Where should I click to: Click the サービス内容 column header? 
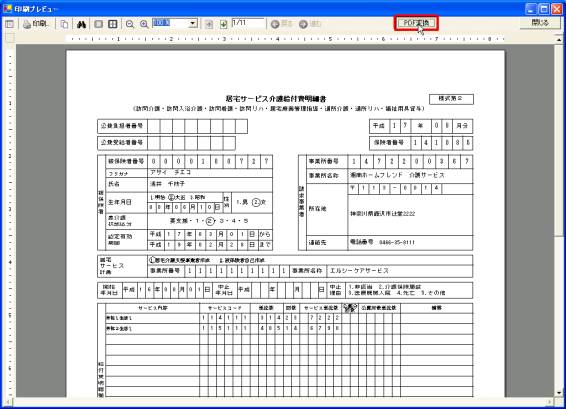pyautogui.click(x=153, y=308)
